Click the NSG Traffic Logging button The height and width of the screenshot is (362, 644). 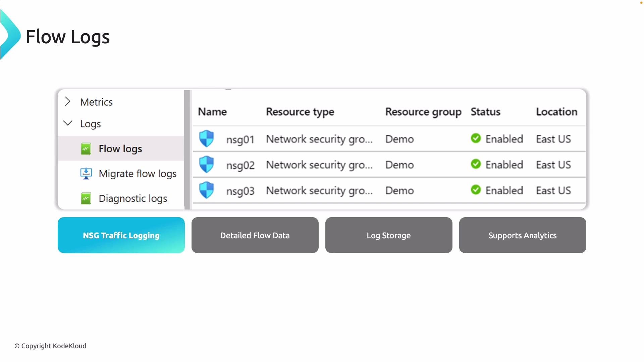(121, 235)
